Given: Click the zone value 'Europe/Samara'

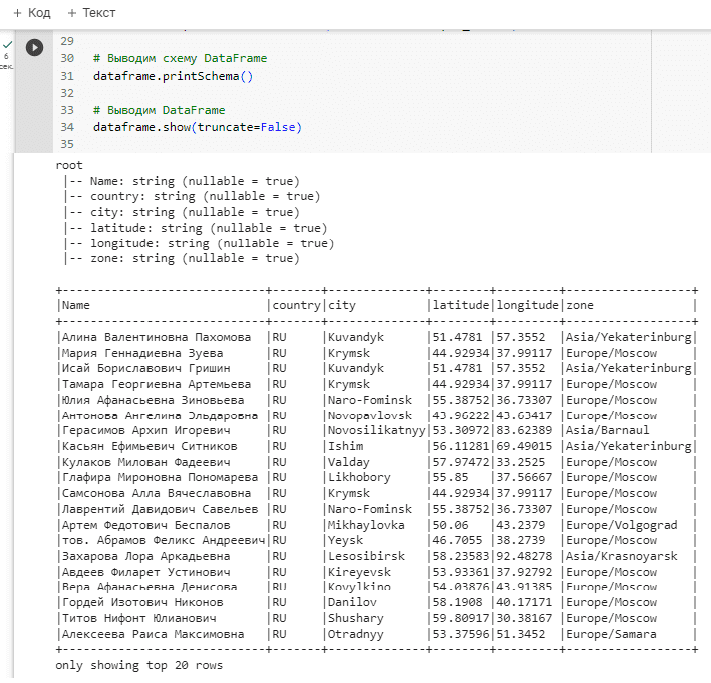Looking at the screenshot, I should [x=611, y=634].
